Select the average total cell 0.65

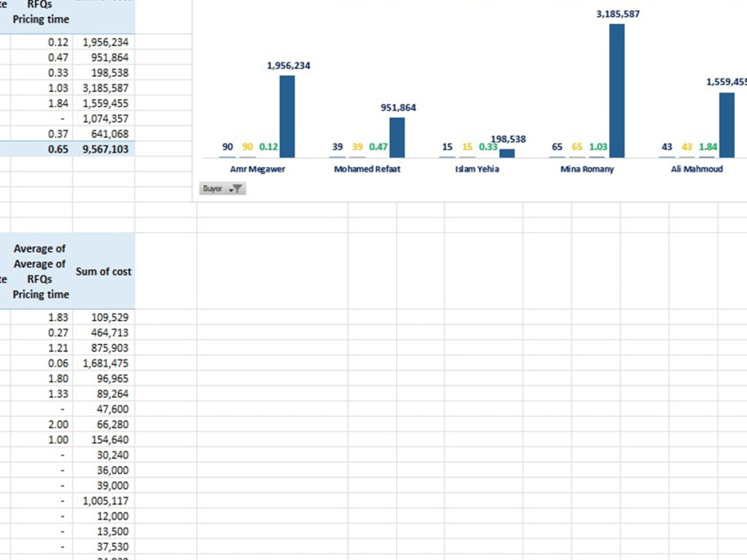(41, 149)
